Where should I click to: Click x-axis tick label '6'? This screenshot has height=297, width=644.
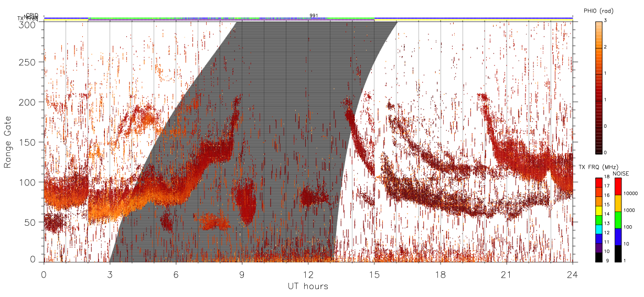point(176,275)
